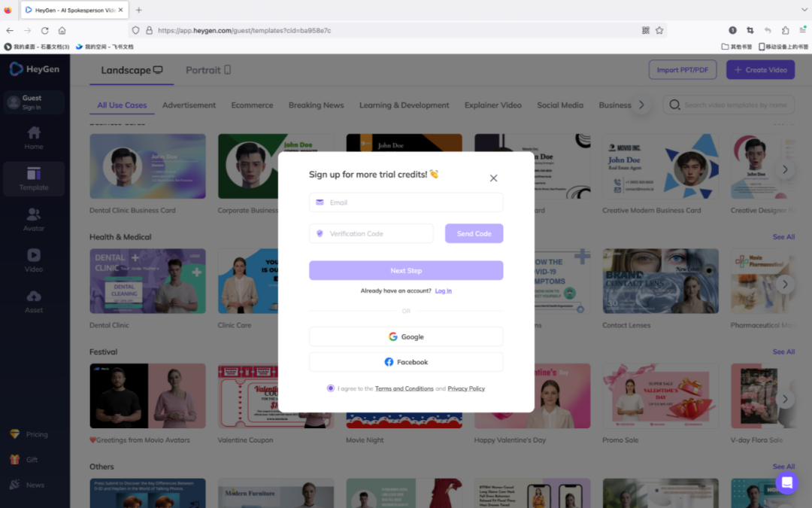Click the Create Video button
Screen dimensions: 812x508
click(x=760, y=69)
